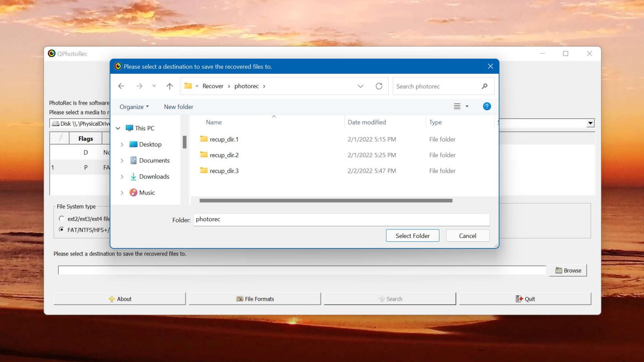Select ext2/ext3/ext4 file system radio button
This screenshot has width=644, height=362.
click(x=62, y=219)
